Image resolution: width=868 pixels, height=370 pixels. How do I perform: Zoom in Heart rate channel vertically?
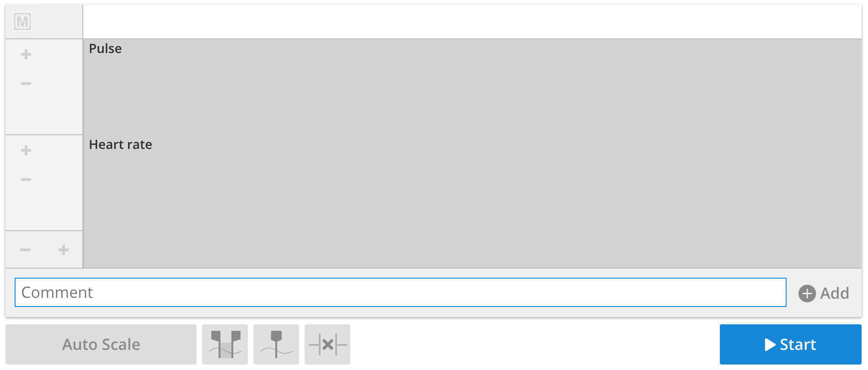26,150
